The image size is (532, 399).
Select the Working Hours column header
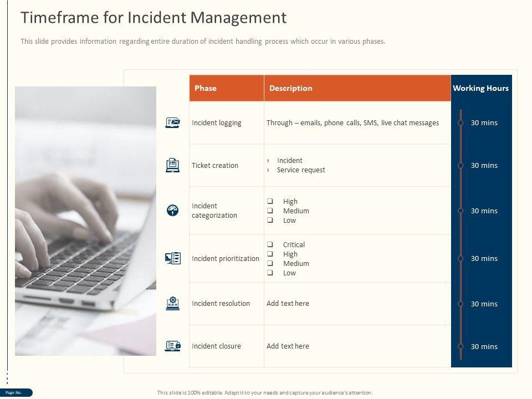[481, 88]
